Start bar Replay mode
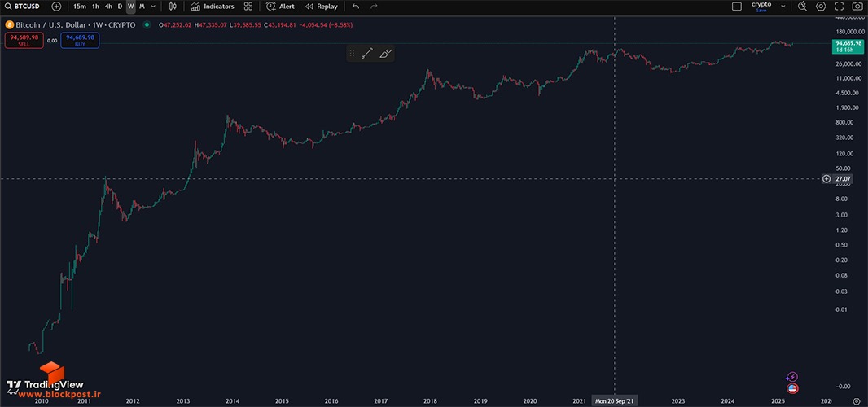 pyautogui.click(x=322, y=7)
